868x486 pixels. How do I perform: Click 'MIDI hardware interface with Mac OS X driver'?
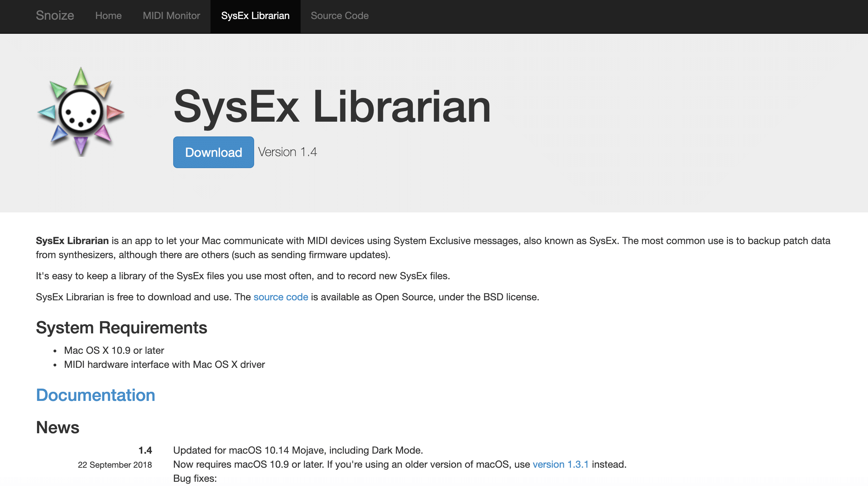point(164,365)
